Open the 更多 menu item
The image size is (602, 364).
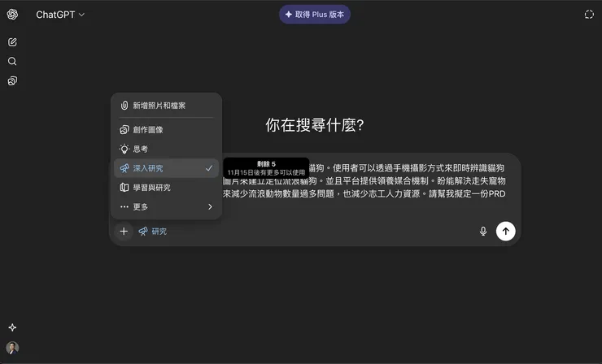[x=166, y=206]
